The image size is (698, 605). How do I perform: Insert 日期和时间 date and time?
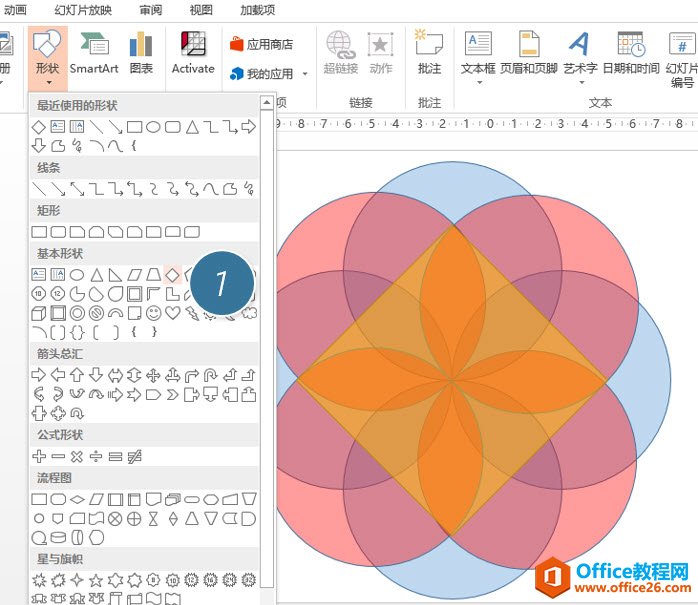coord(631,53)
